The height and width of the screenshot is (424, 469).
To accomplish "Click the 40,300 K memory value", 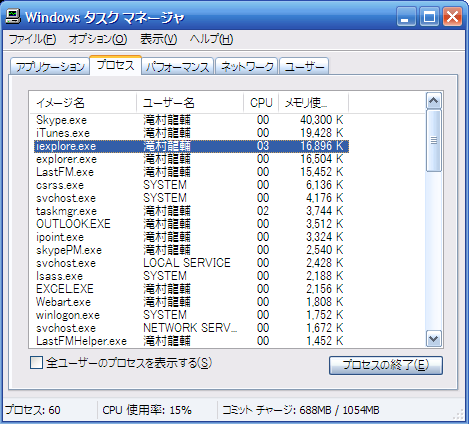I will coord(322,120).
